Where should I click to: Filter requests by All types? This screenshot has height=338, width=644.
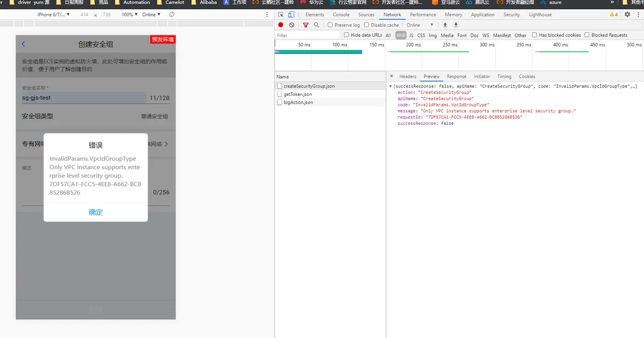coord(388,35)
